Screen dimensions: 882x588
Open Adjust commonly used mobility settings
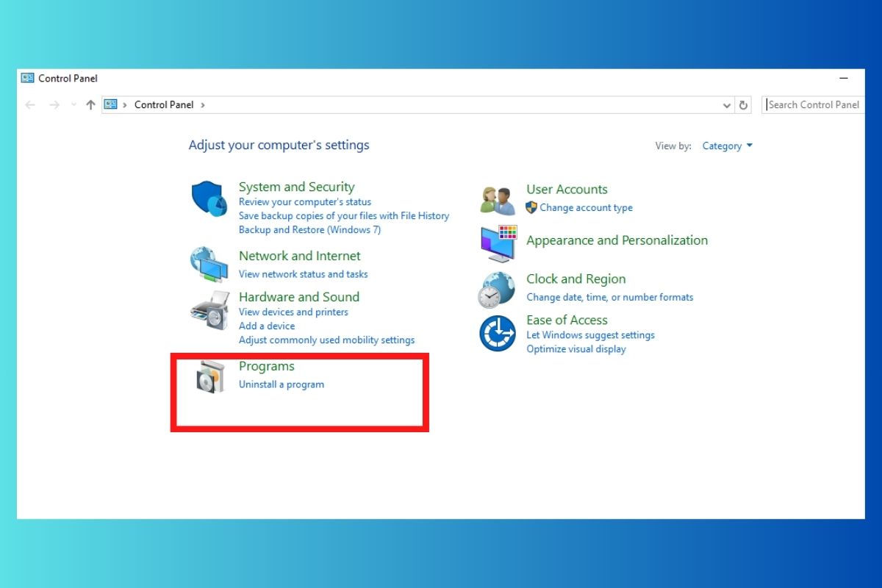click(327, 340)
